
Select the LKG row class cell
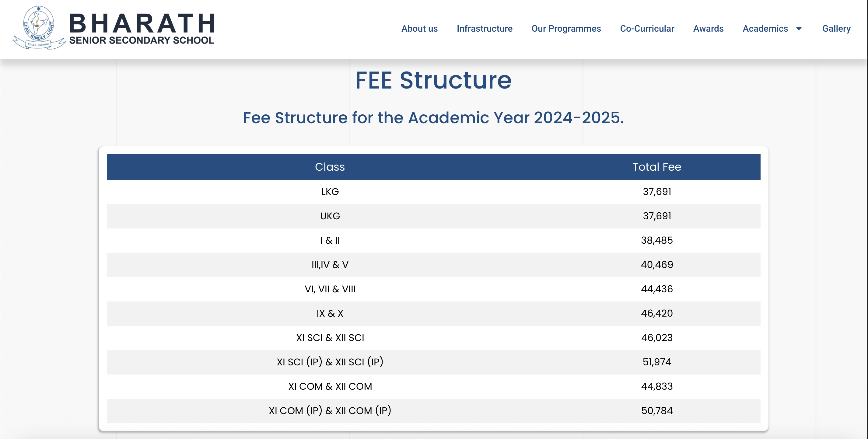point(330,192)
